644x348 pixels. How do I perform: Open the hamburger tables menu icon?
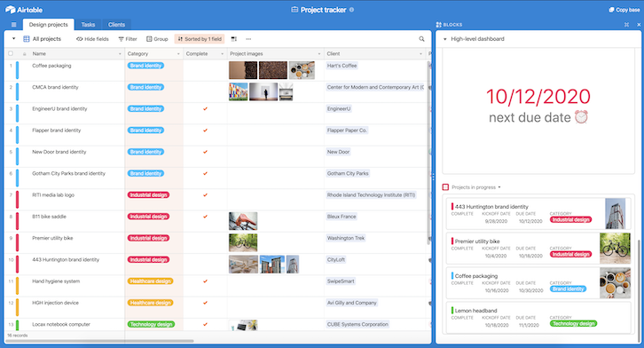(13, 25)
